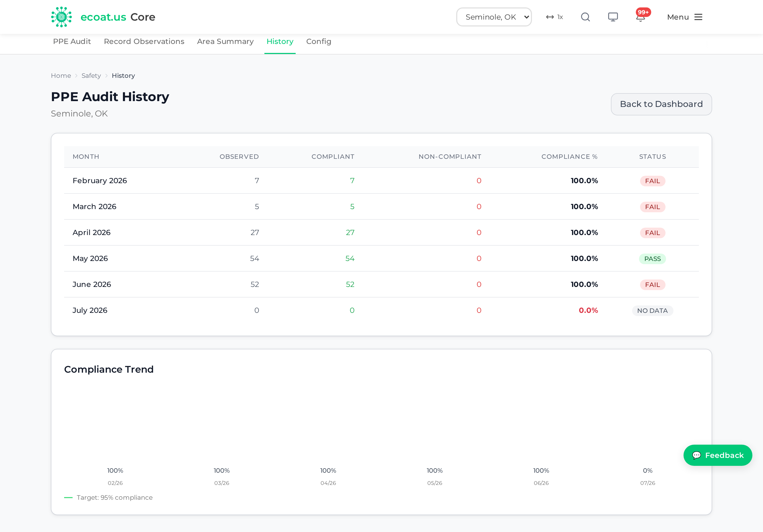Follow the Home breadcrumb link
Screen dimensions: 763x532
61,76
